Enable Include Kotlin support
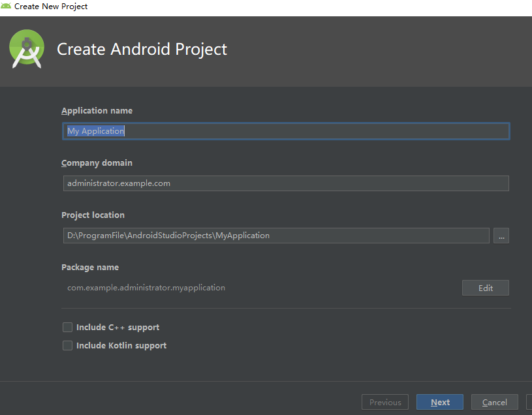Viewport: 532px width, 415px height. coord(67,345)
